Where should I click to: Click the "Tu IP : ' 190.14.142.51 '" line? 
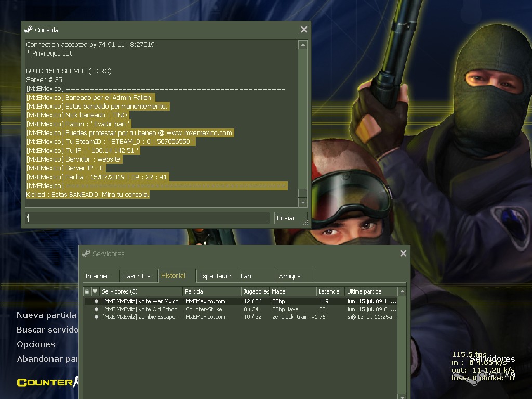click(x=82, y=150)
